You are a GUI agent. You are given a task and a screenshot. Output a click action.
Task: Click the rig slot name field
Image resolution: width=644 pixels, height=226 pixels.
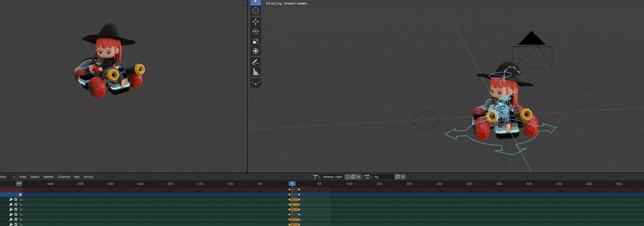tap(383, 177)
